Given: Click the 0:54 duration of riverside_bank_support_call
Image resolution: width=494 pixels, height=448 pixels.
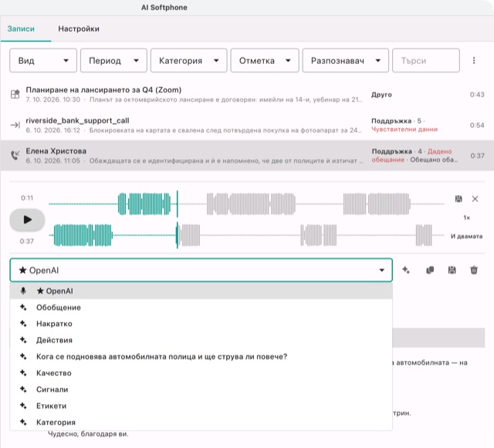Looking at the screenshot, I should click(x=477, y=126).
